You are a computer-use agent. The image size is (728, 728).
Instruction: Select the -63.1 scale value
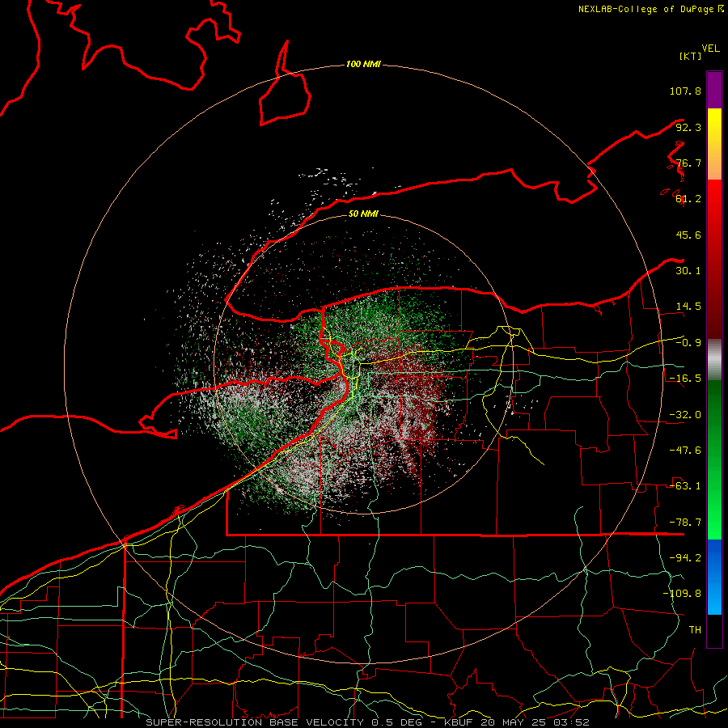[685, 486]
